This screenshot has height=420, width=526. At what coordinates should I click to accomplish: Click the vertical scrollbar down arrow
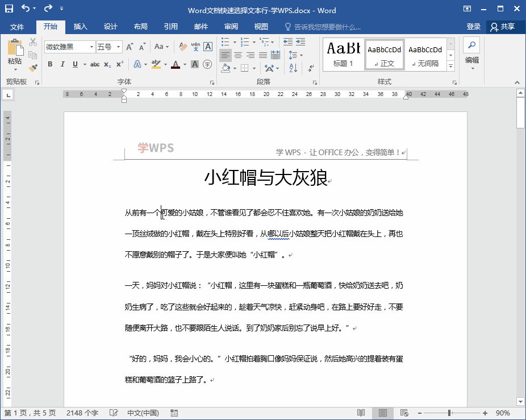coord(519,401)
